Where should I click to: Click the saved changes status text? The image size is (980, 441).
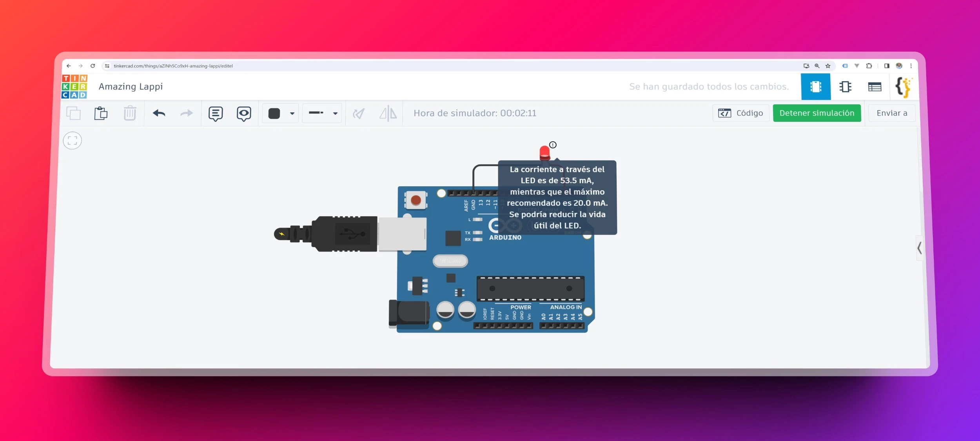pyautogui.click(x=709, y=87)
